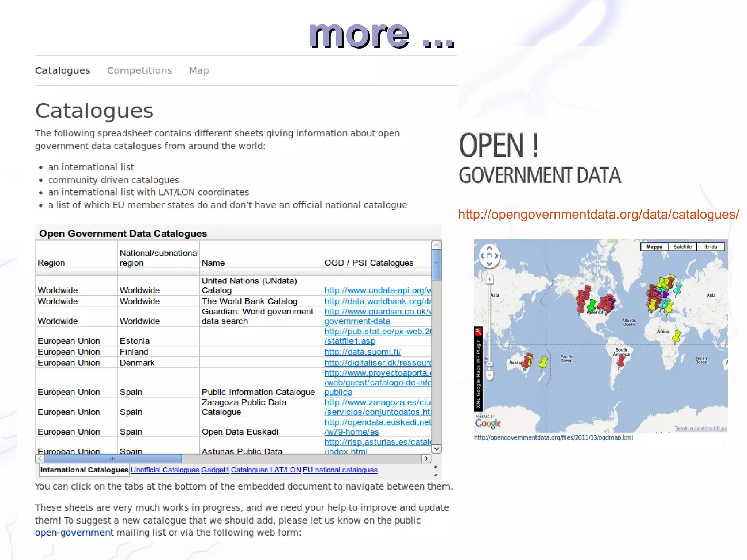The height and width of the screenshot is (560, 747).
Task: Open the data.suomi.fi link
Action: pyautogui.click(x=362, y=352)
